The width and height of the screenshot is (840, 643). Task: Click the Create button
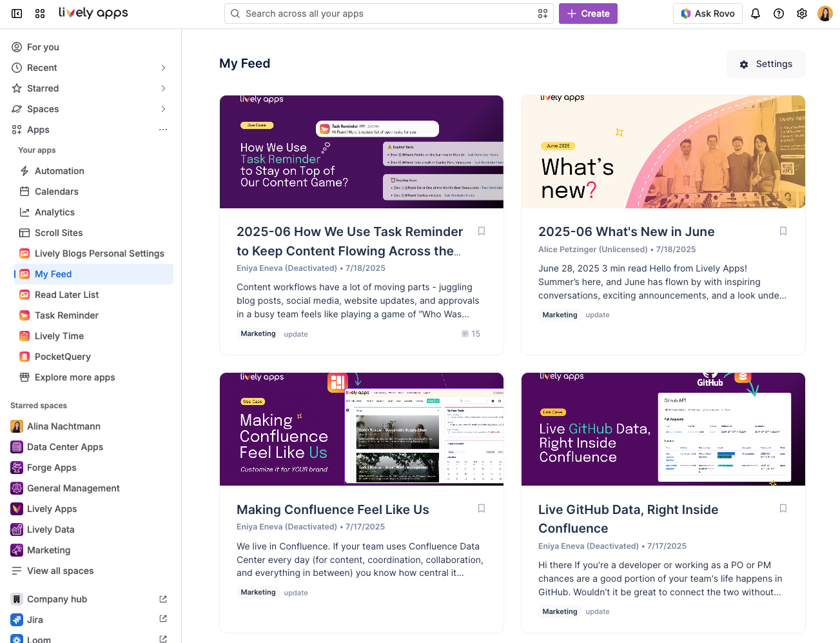click(588, 14)
